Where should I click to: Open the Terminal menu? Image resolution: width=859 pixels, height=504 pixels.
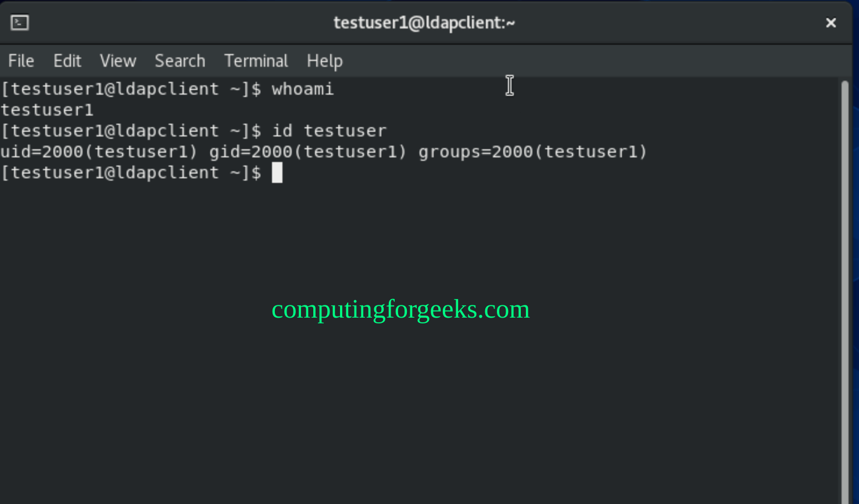256,61
